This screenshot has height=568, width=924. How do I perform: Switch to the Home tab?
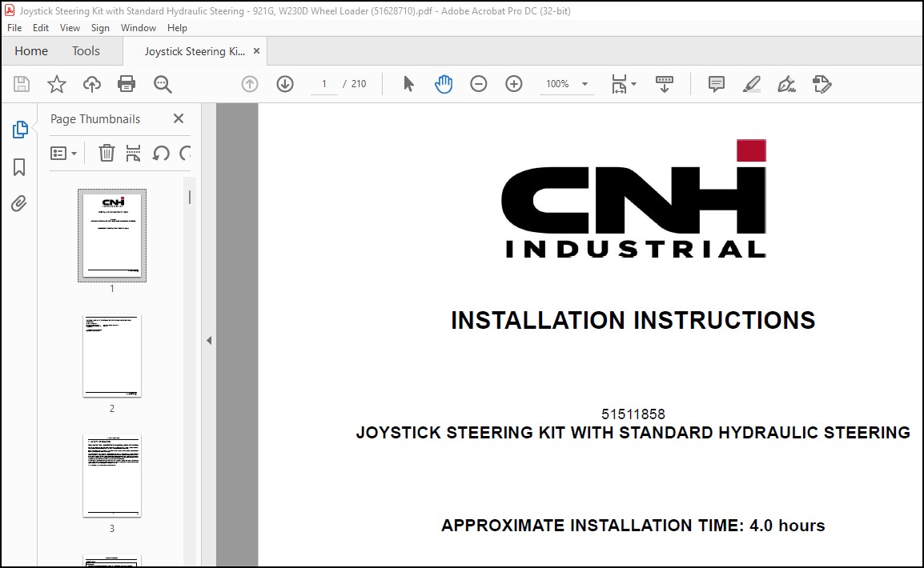(31, 51)
